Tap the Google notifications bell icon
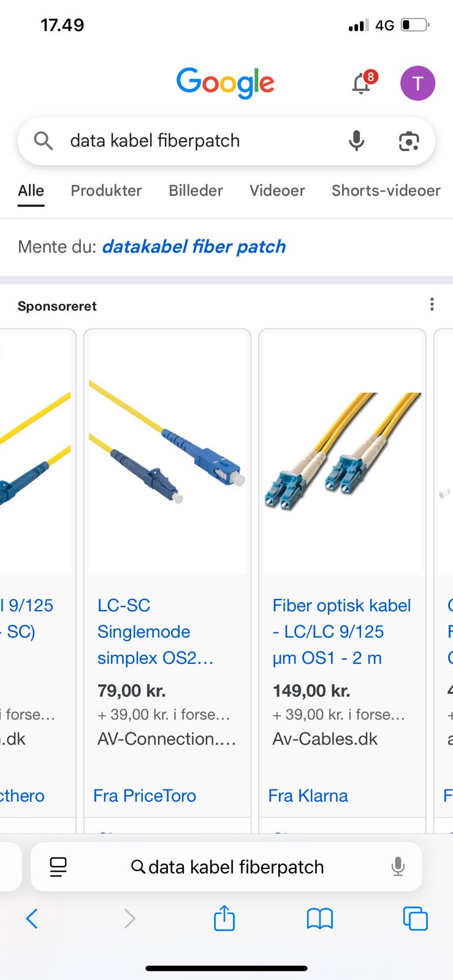The height and width of the screenshot is (980, 453). click(362, 83)
